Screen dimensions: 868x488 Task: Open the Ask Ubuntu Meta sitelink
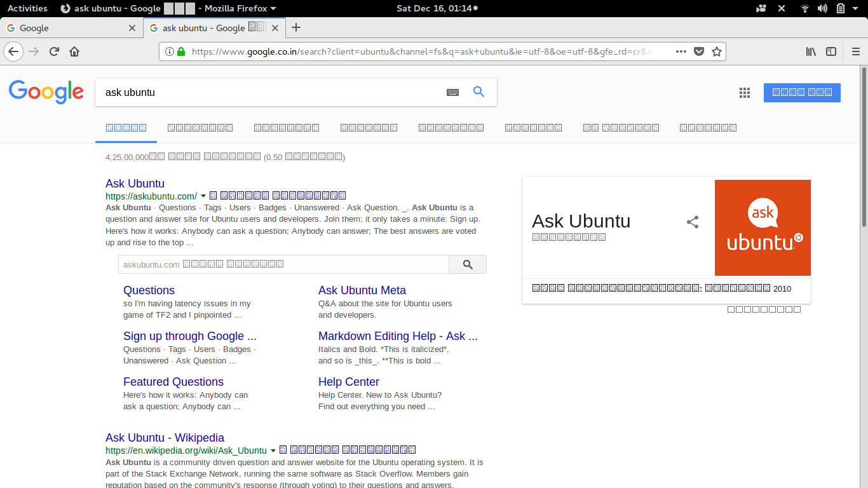pos(362,290)
